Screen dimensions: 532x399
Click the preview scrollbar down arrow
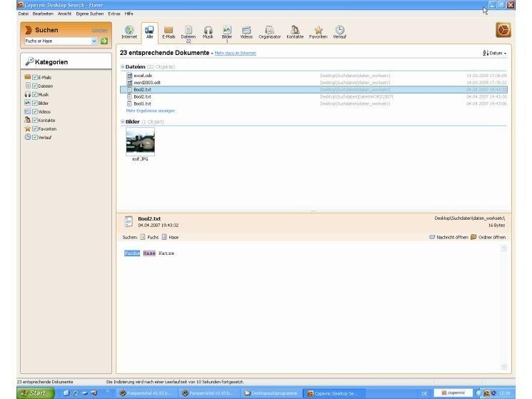click(x=504, y=366)
